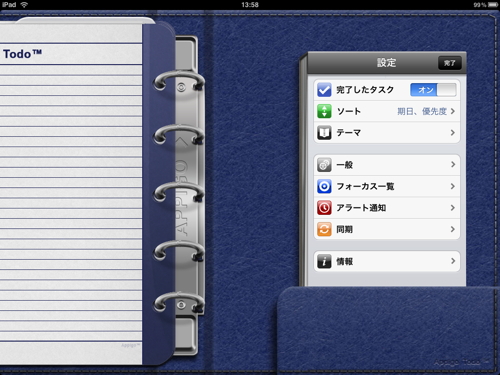Select the フォーカス一覧 label
500x375 pixels.
pos(365,186)
